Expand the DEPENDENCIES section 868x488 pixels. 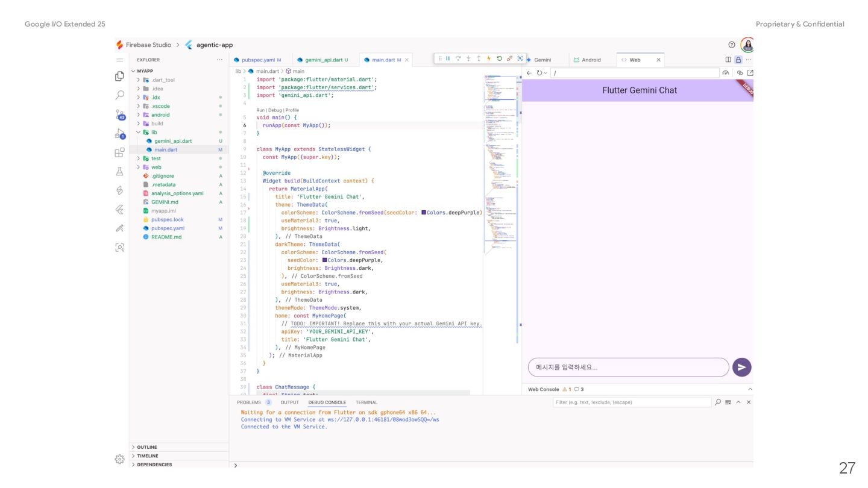[x=179, y=465]
